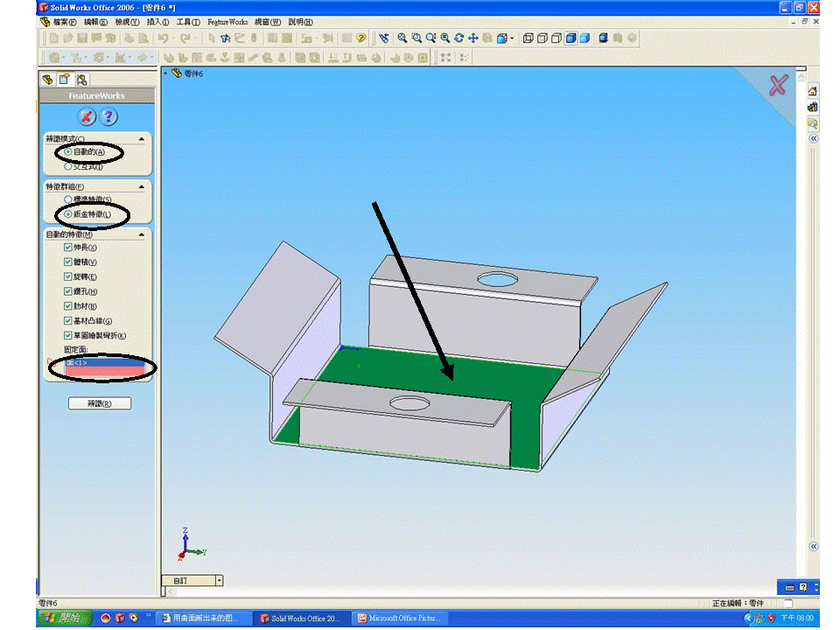The width and height of the screenshot is (840, 630).
Task: Switch to ConfigurationManager tab
Action: click(x=82, y=80)
